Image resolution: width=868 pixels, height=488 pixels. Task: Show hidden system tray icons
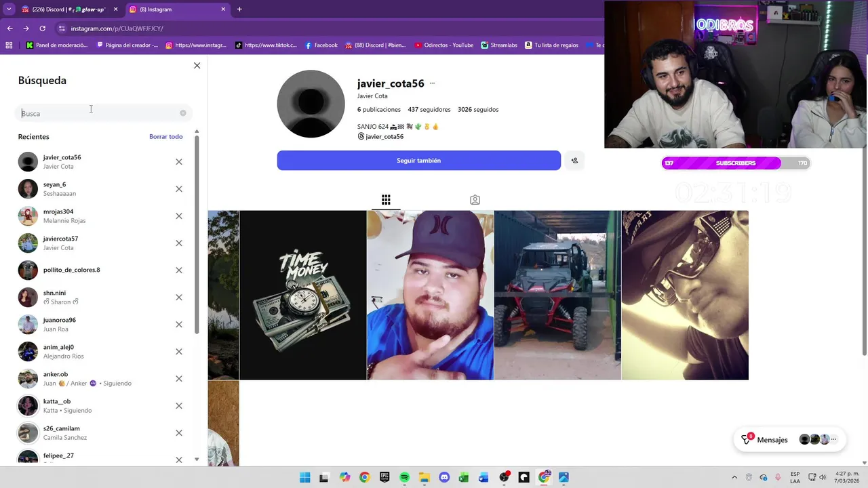734,478
